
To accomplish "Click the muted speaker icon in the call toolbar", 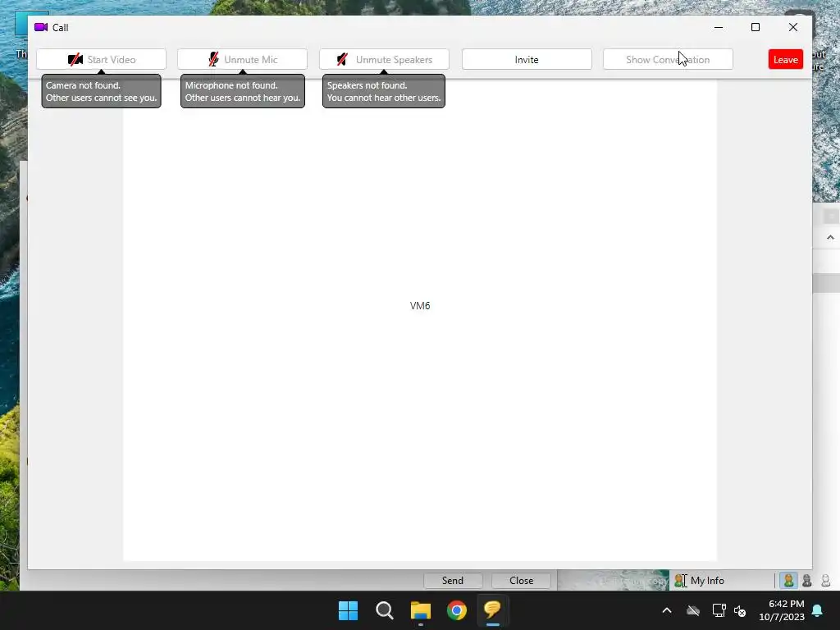I will [342, 59].
